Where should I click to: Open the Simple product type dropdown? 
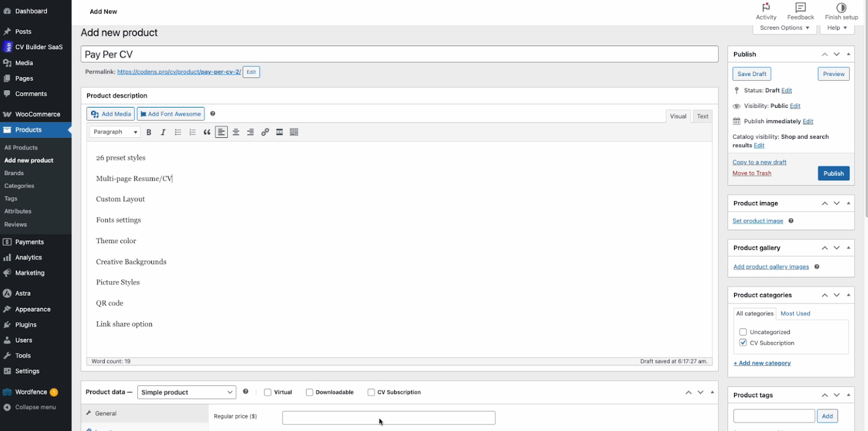[187, 392]
